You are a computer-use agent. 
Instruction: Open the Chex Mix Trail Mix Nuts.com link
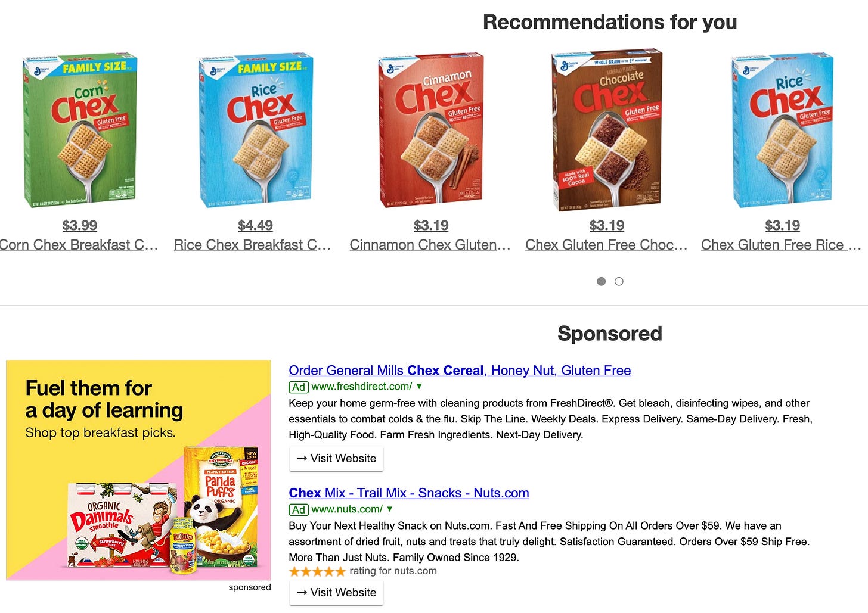409,493
